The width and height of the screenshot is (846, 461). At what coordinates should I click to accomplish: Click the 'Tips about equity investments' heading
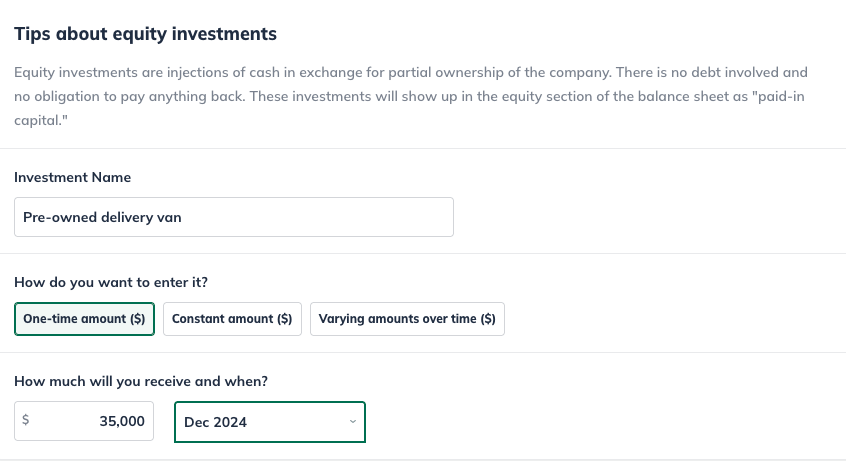click(145, 34)
